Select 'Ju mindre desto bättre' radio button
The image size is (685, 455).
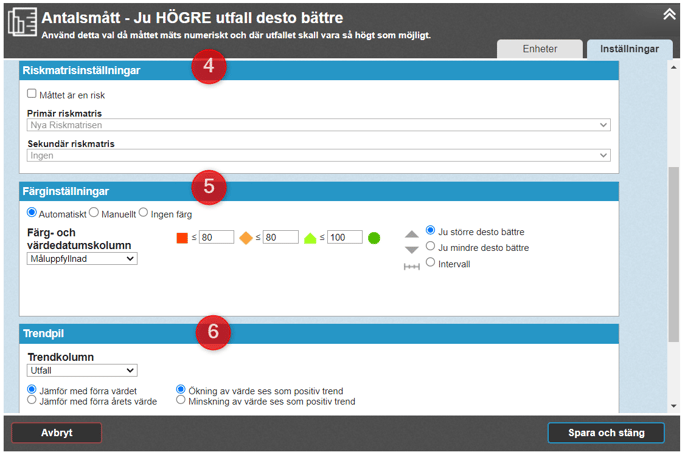click(x=431, y=246)
